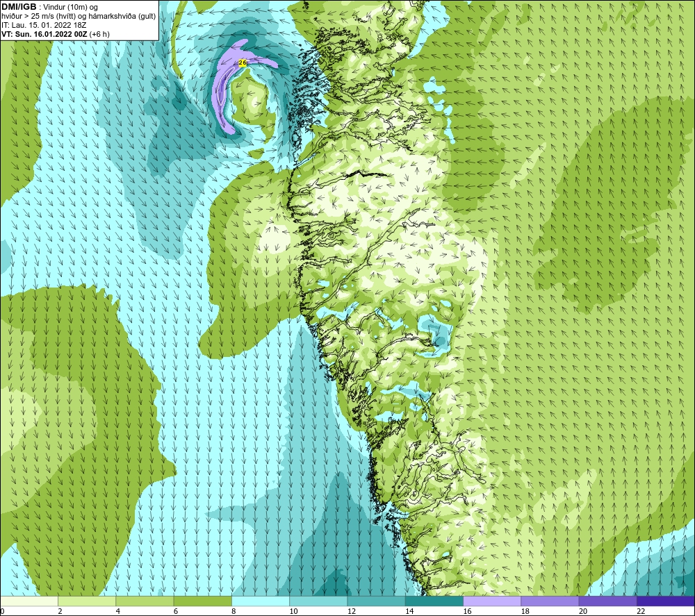695x616 pixels.
Task: Click the legend scale label 16
Action: [467, 611]
